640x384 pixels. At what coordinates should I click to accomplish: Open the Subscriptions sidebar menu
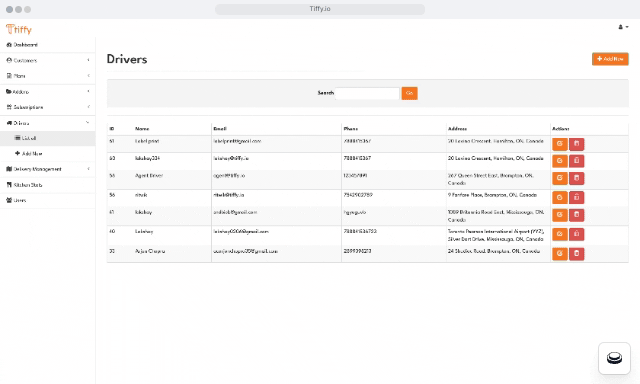tap(47, 107)
